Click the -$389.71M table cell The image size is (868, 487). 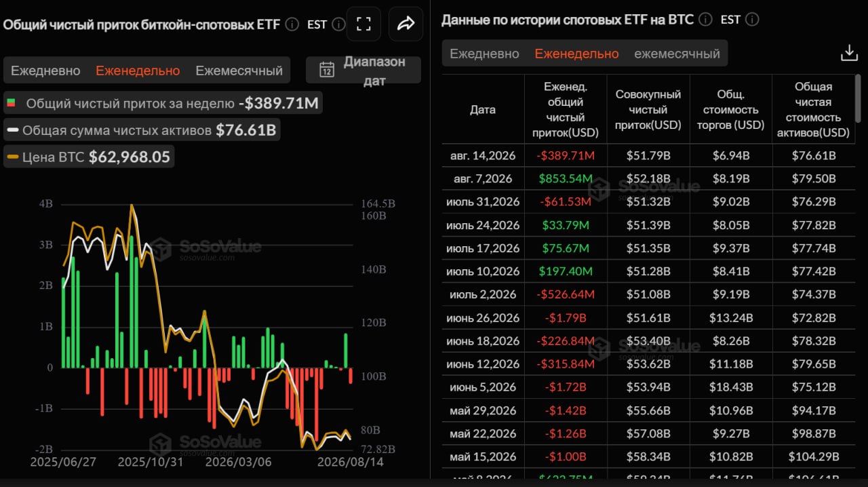(x=566, y=155)
